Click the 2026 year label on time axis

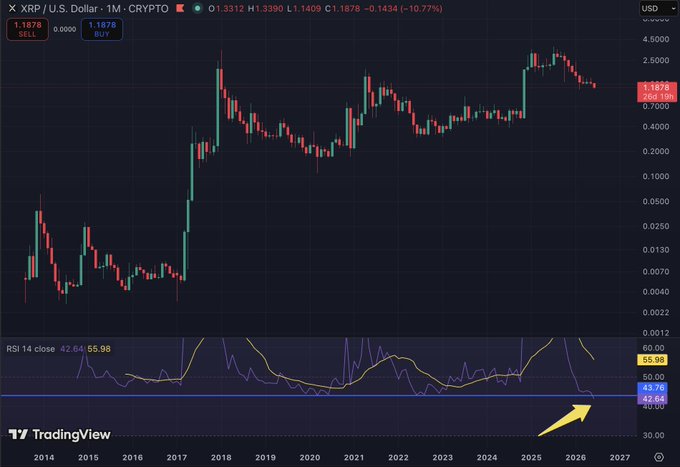[x=575, y=457]
